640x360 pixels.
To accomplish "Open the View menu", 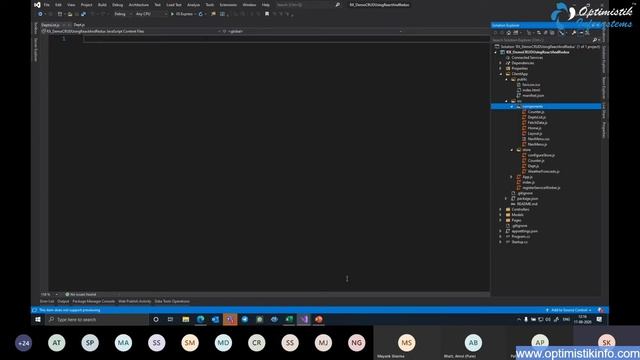I will (71, 5).
